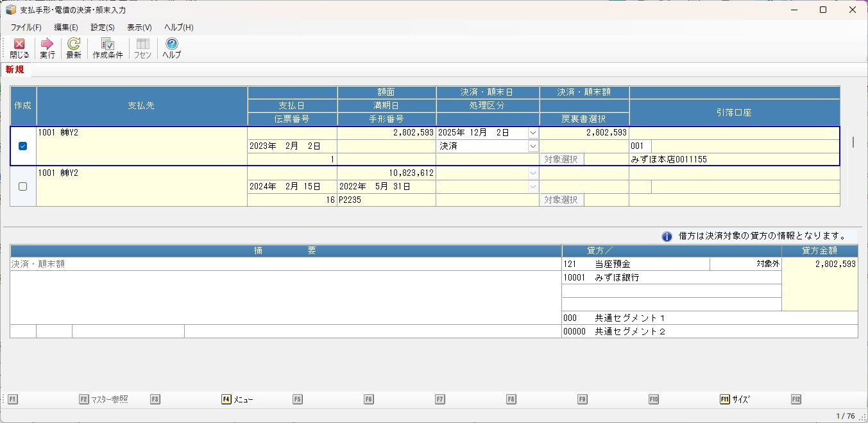Open the ファイル(F) menu
The width and height of the screenshot is (868, 423).
26,28
